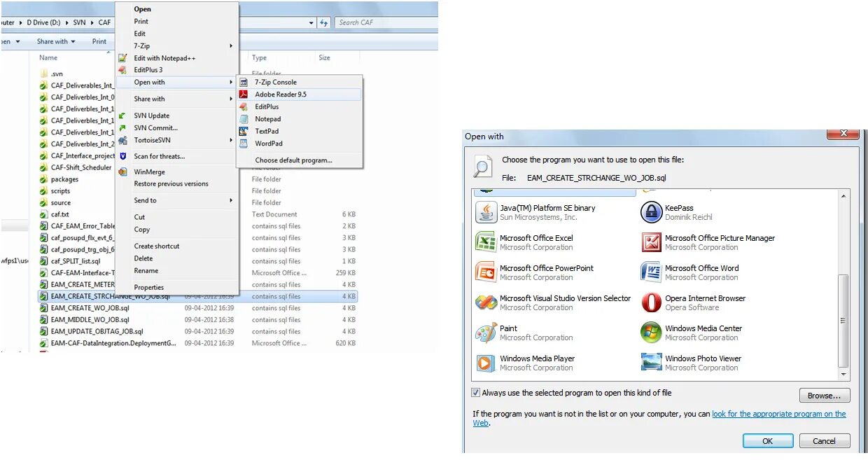Open Properties from the context menu
This screenshot has width=868, height=460.
pyautogui.click(x=149, y=288)
